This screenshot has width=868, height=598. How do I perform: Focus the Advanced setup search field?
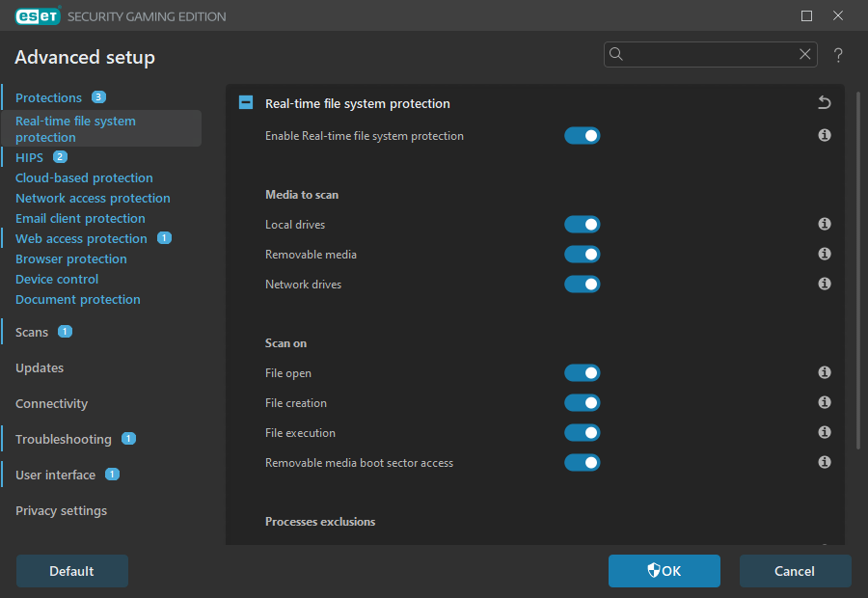click(711, 54)
